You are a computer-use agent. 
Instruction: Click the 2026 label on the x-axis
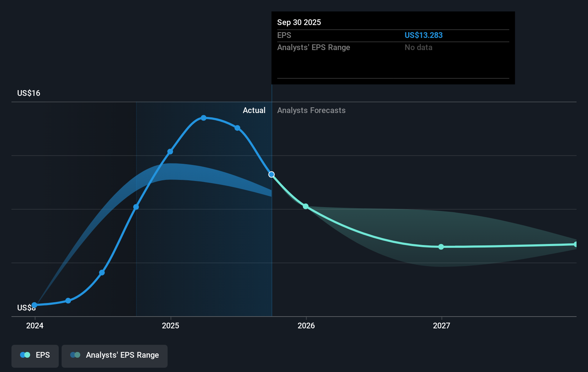[305, 325]
